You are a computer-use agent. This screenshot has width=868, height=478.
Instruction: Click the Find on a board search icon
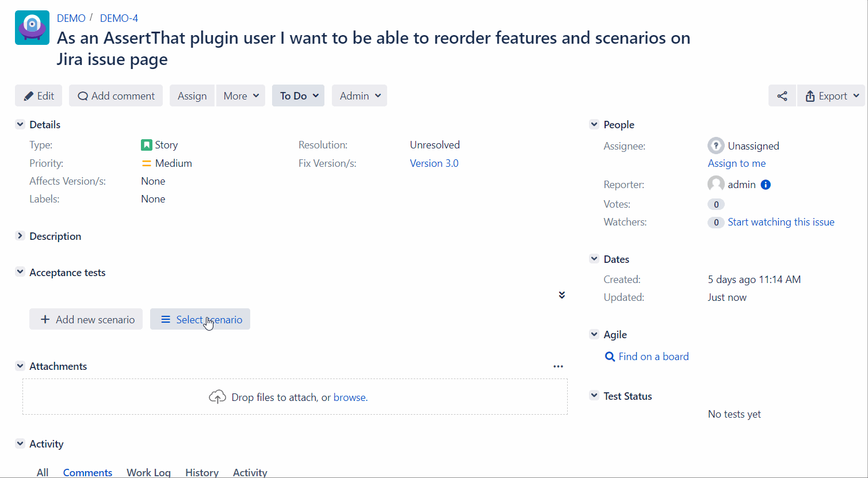coord(610,357)
